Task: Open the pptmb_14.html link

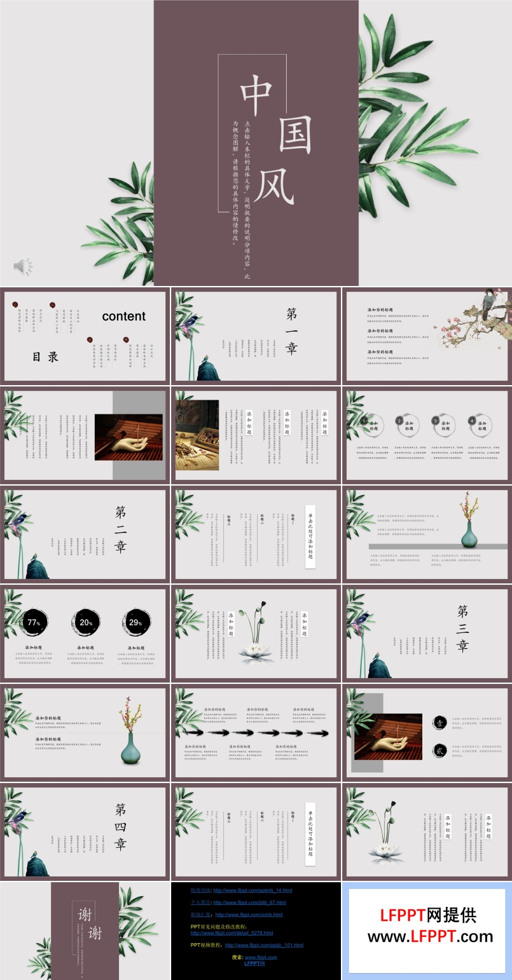Action: tap(253, 890)
